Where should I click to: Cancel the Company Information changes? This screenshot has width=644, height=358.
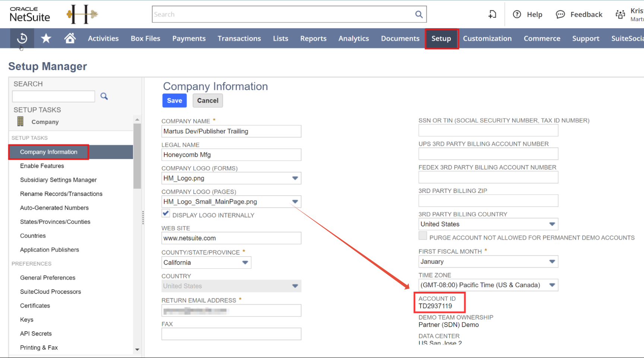click(x=207, y=101)
